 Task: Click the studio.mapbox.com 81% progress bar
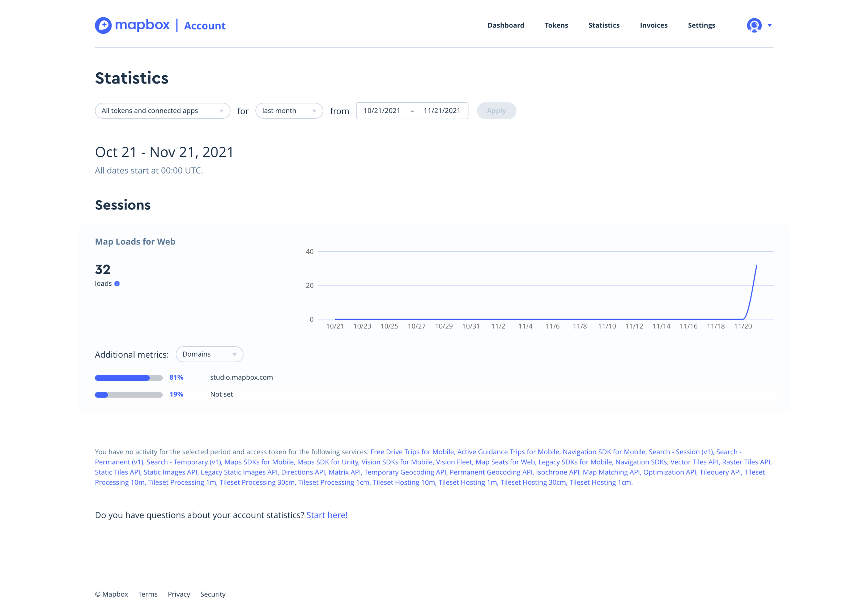click(128, 378)
